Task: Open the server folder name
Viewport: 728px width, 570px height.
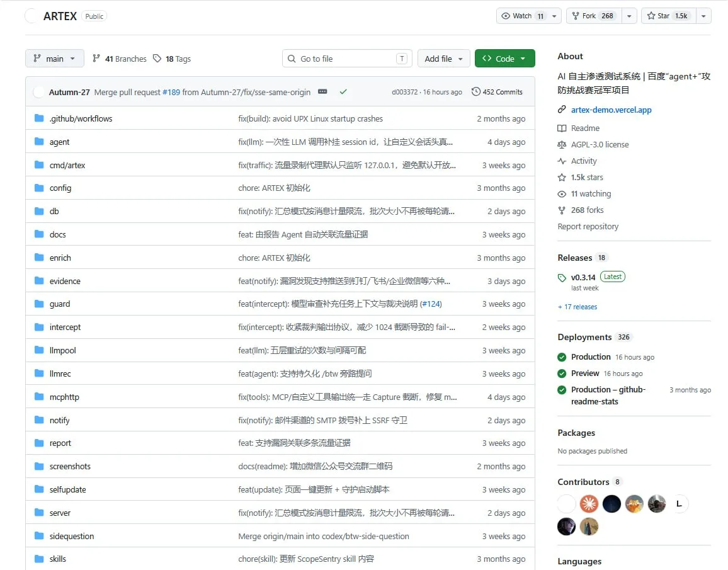Action: coord(60,513)
